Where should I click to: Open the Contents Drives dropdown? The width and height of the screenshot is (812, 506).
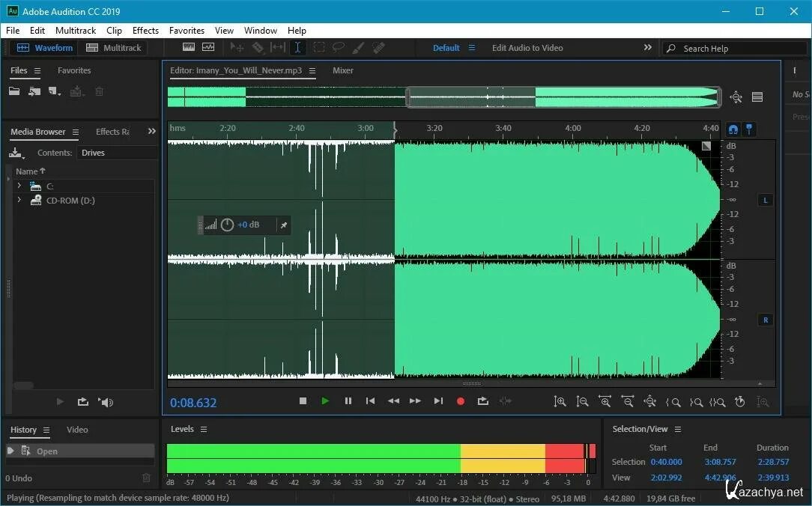[x=114, y=152]
